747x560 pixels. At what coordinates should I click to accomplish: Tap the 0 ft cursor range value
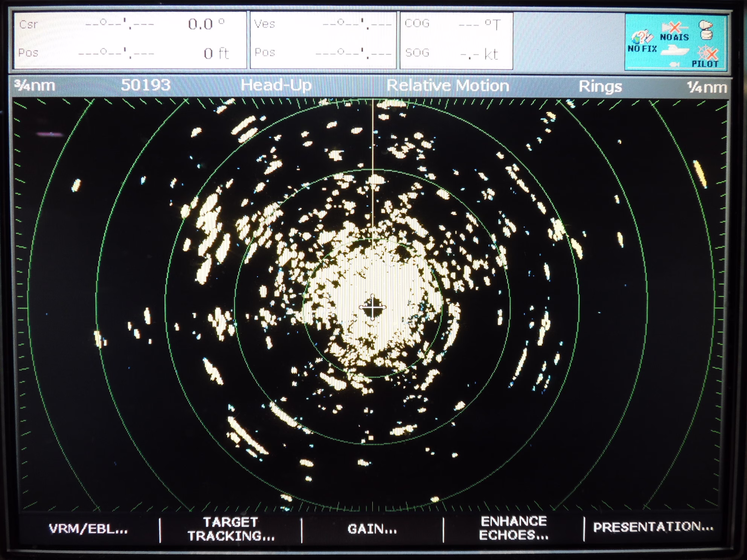pos(216,53)
